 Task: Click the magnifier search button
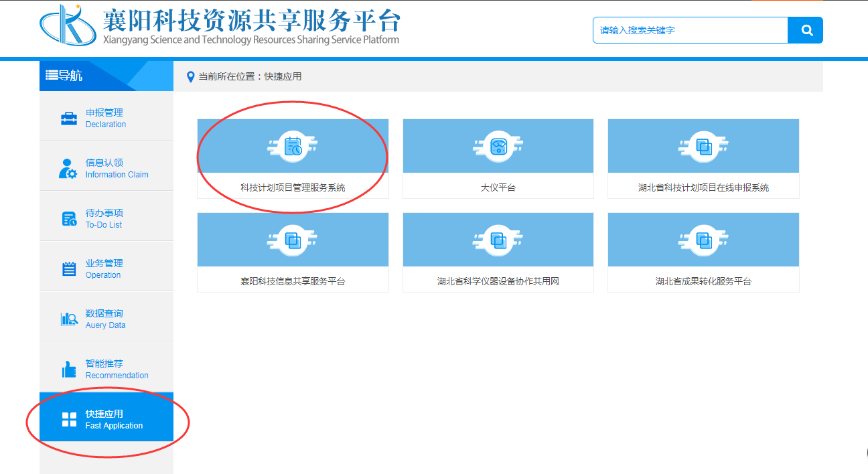coord(806,30)
